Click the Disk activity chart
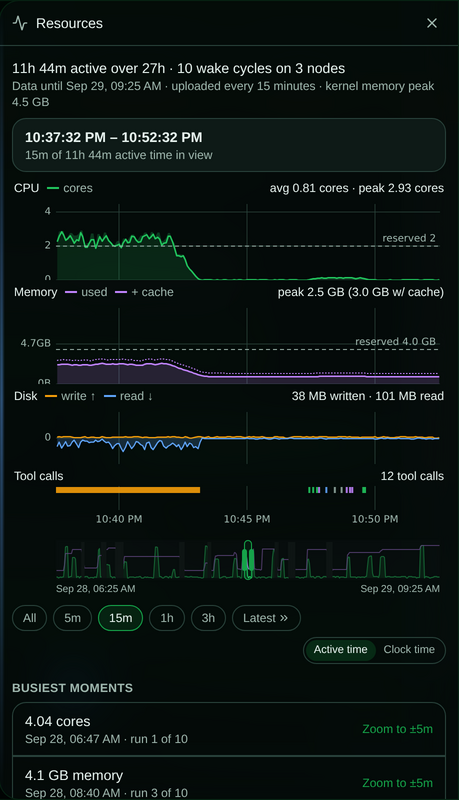459x800 pixels. click(248, 438)
